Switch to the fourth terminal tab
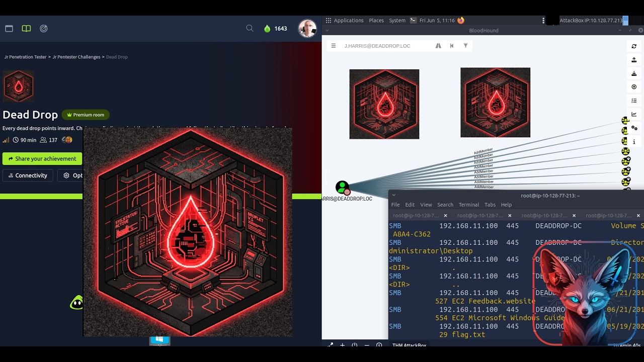The width and height of the screenshot is (644, 362). [x=609, y=216]
